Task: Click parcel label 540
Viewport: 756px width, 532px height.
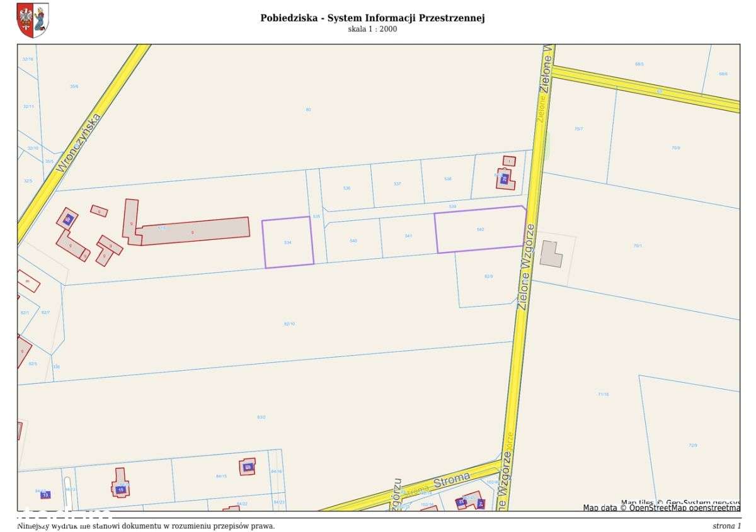Action: point(353,241)
